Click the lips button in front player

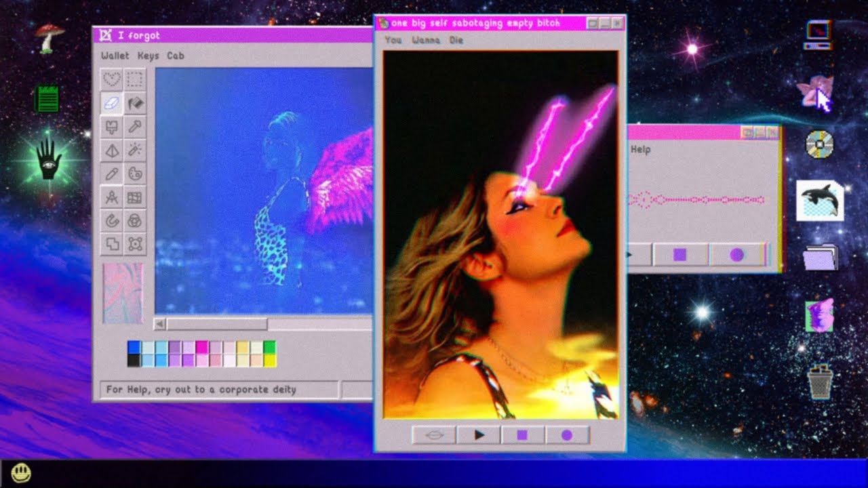pyautogui.click(x=433, y=435)
